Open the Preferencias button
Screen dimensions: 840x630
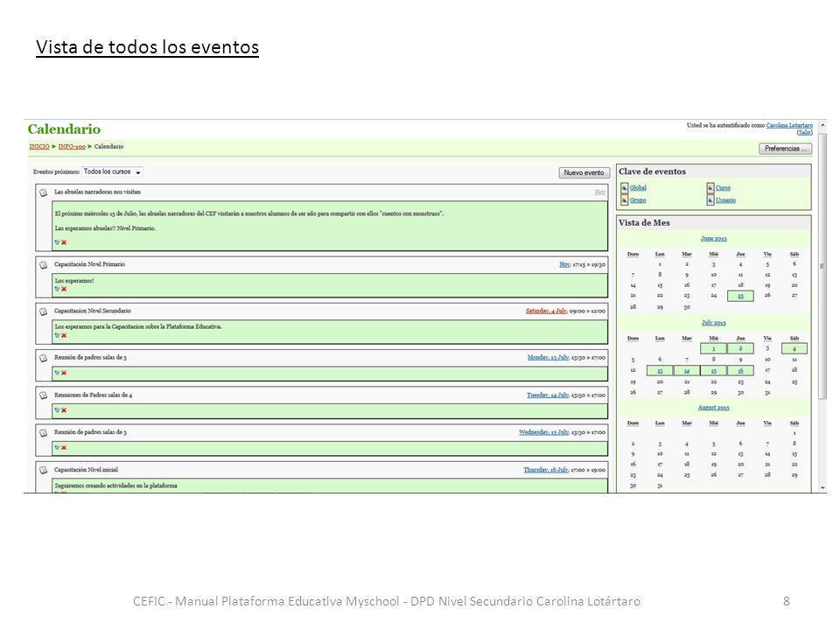pos(786,149)
